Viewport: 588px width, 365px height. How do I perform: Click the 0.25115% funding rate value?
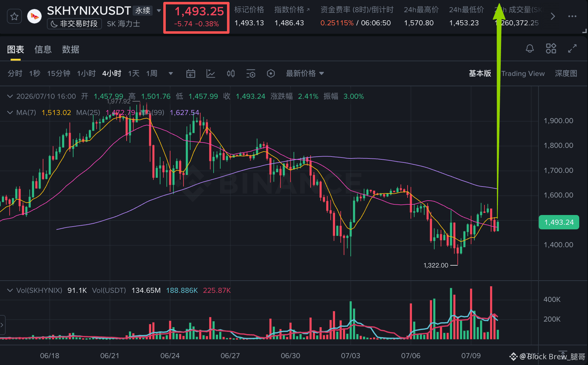pyautogui.click(x=337, y=23)
